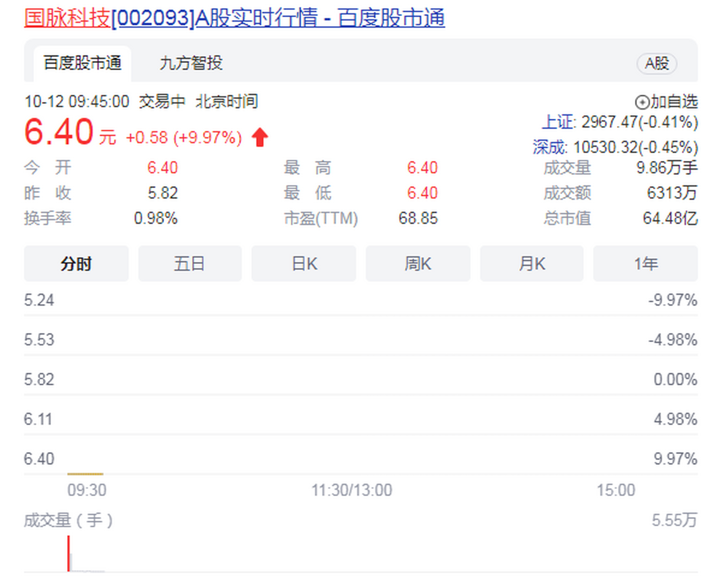
Task: Click the 6.11 price axis label
Action: 38,419
